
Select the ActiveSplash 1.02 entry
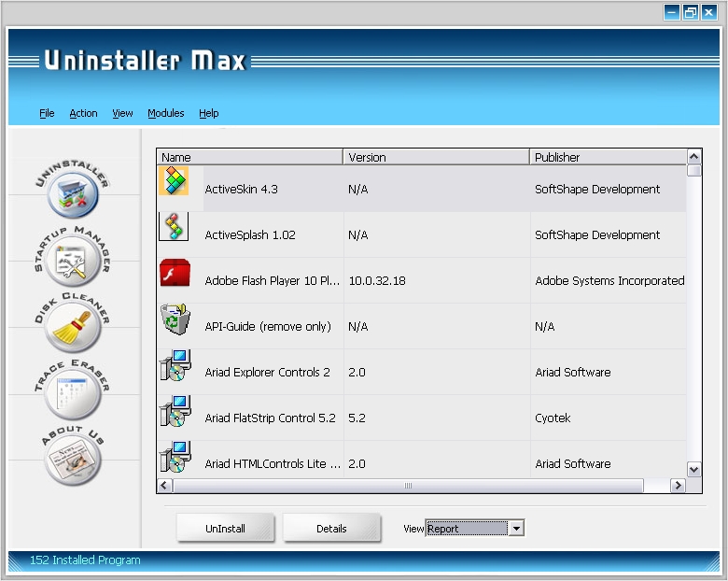click(250, 234)
